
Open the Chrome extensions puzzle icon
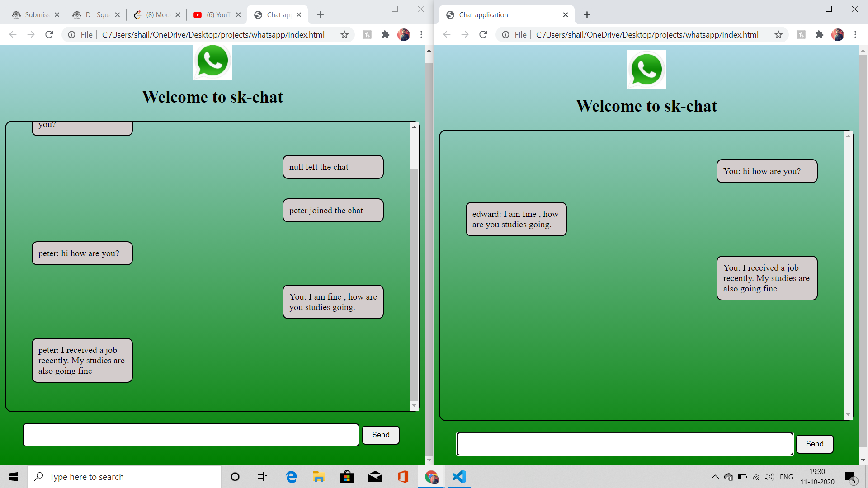click(385, 34)
